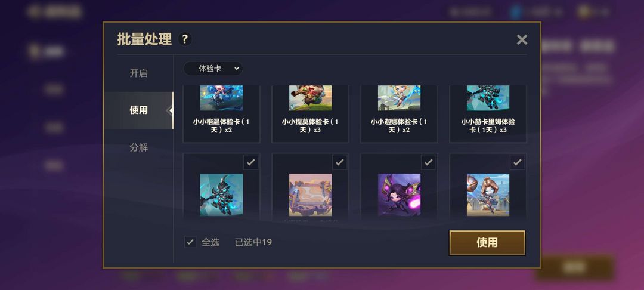Switch to the 分解 tab
The width and height of the screenshot is (644, 290).
point(138,147)
